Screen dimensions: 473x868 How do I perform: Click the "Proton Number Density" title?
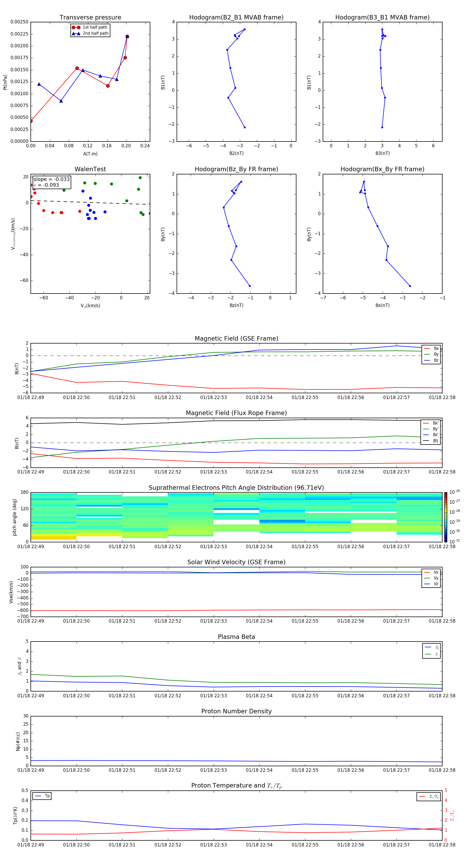[236, 712]
